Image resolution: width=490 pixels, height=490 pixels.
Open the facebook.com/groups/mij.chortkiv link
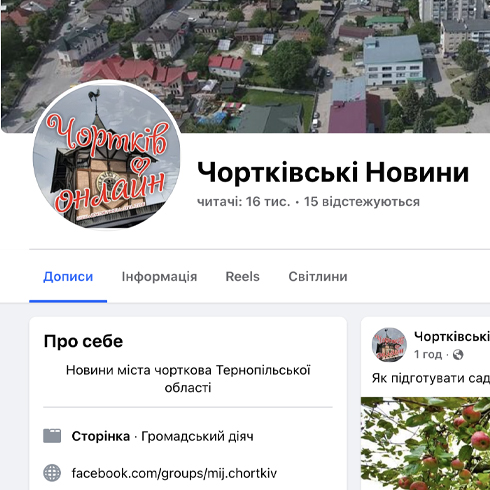pyautogui.click(x=174, y=473)
